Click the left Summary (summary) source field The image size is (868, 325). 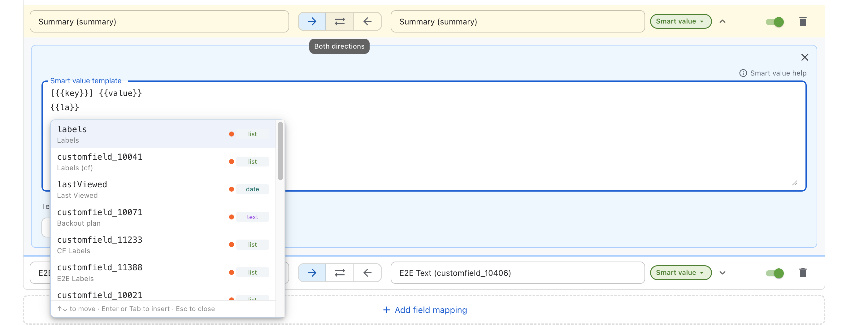[159, 22]
